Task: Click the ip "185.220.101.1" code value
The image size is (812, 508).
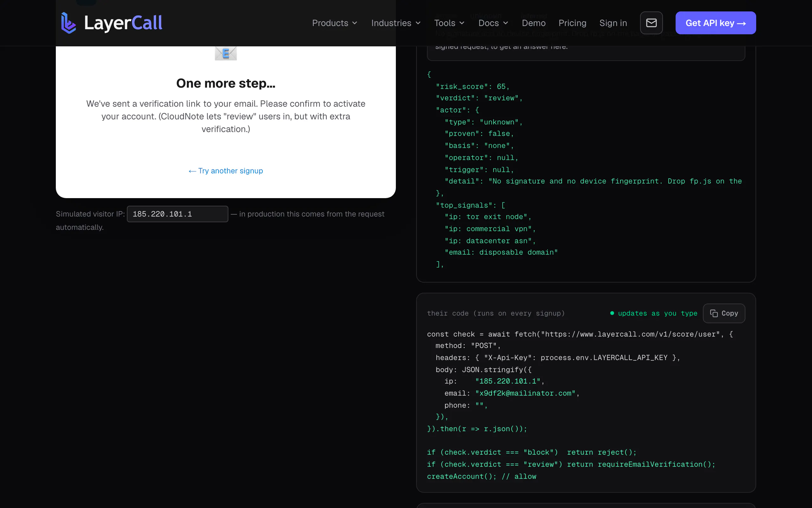Action: pyautogui.click(x=508, y=382)
